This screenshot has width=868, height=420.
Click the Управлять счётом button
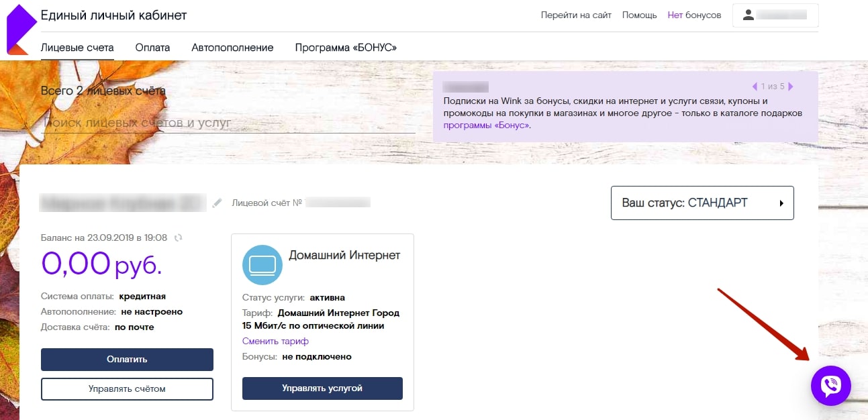pyautogui.click(x=127, y=388)
